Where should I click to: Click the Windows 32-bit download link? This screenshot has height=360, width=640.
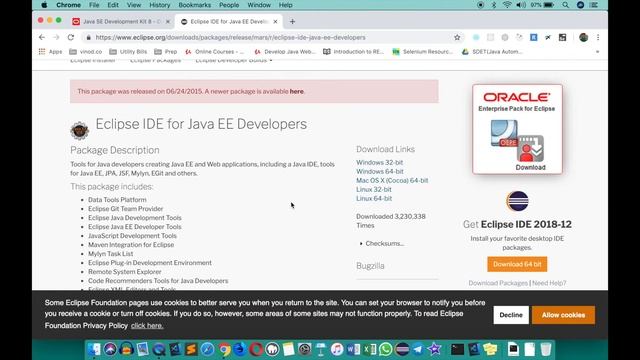pyautogui.click(x=380, y=162)
